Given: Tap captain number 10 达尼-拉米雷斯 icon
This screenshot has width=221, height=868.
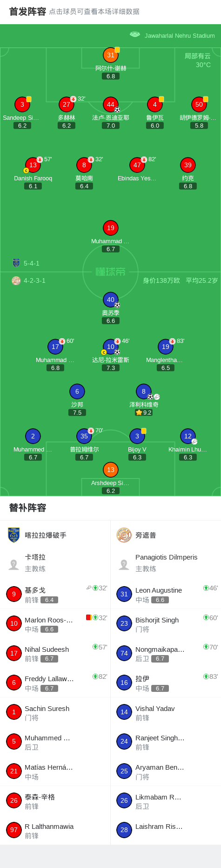Looking at the screenshot, I should pyautogui.click(x=111, y=347).
